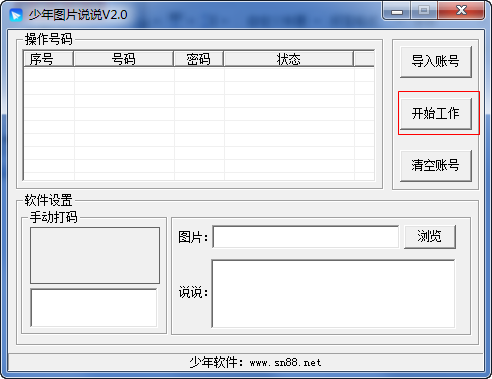Focus the 图片 path input field

click(x=306, y=237)
